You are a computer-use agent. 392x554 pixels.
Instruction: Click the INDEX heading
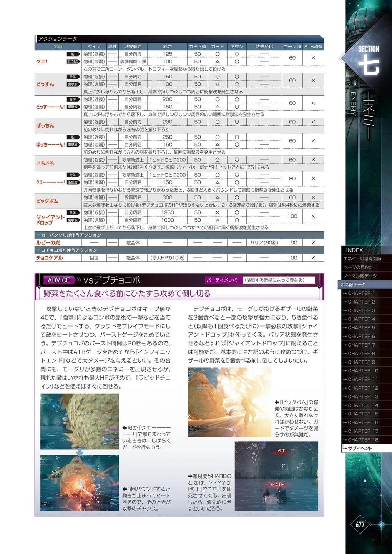[354, 250]
